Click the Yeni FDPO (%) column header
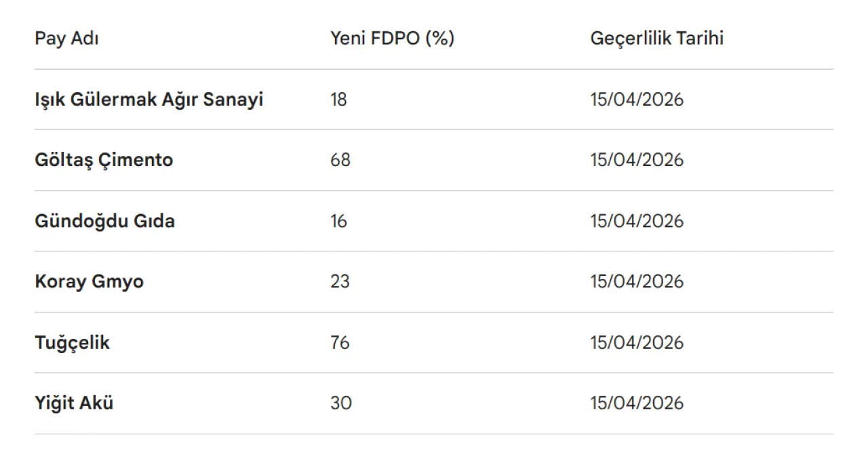Viewport: 868px width, 452px height. click(392, 39)
